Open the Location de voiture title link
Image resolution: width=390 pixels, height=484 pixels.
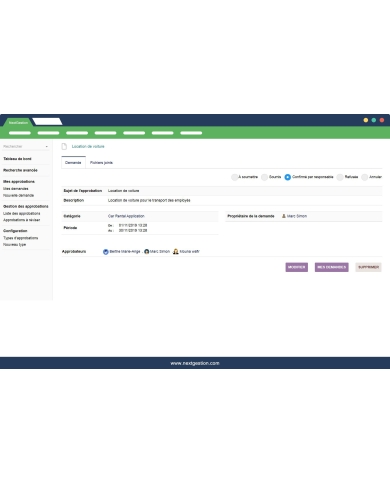pos(88,146)
